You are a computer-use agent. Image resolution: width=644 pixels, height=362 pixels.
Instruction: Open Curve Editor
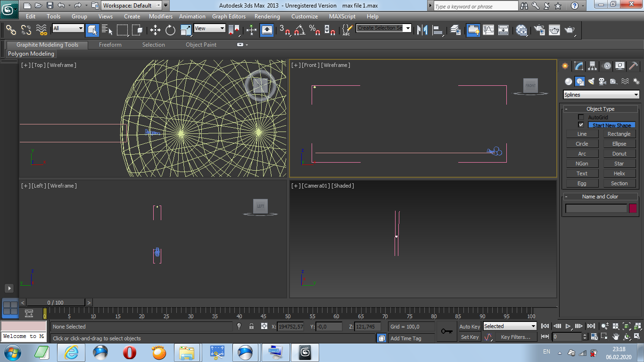click(x=488, y=30)
